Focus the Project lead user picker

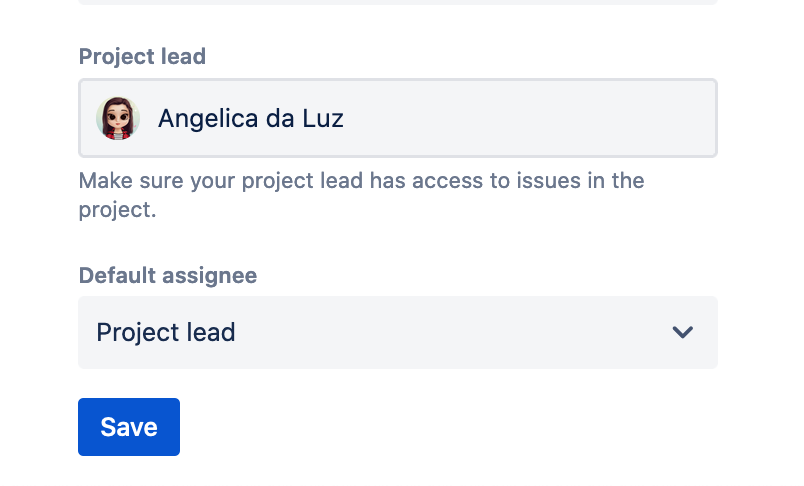pos(450,119)
